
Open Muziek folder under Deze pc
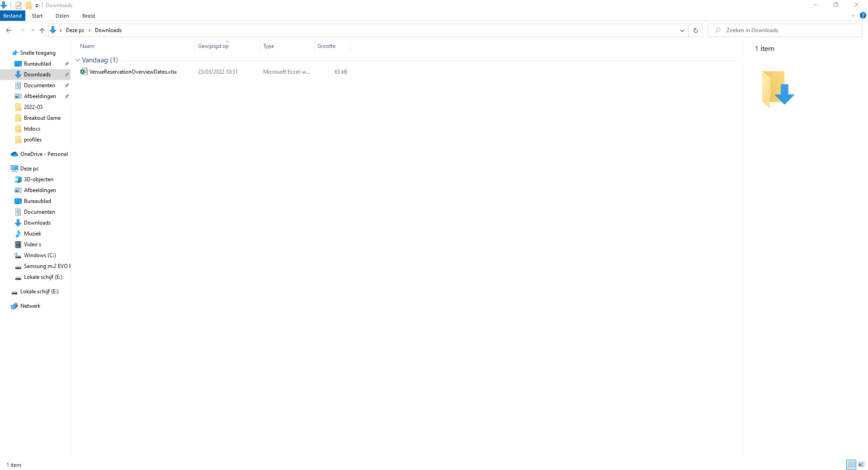[x=33, y=234]
